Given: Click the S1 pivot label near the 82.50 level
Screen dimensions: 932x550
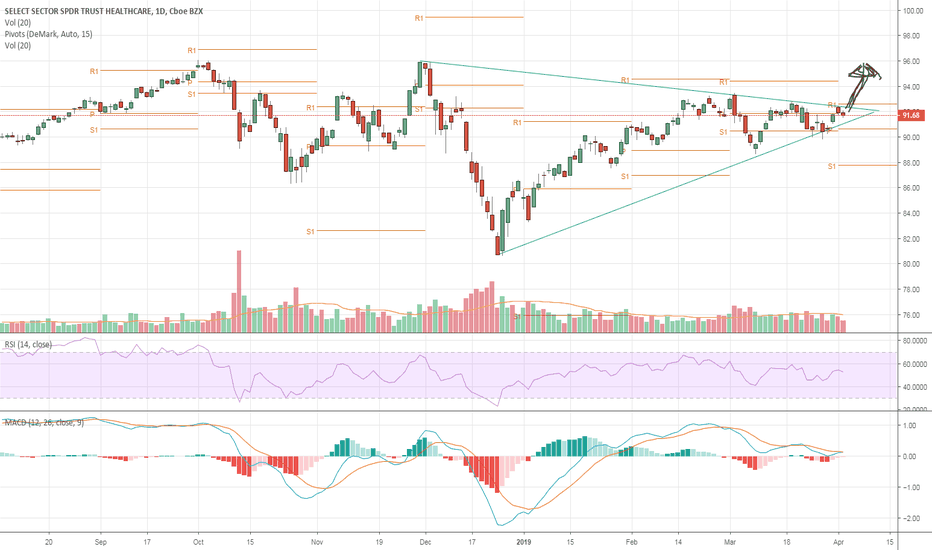Looking at the screenshot, I should [310, 231].
